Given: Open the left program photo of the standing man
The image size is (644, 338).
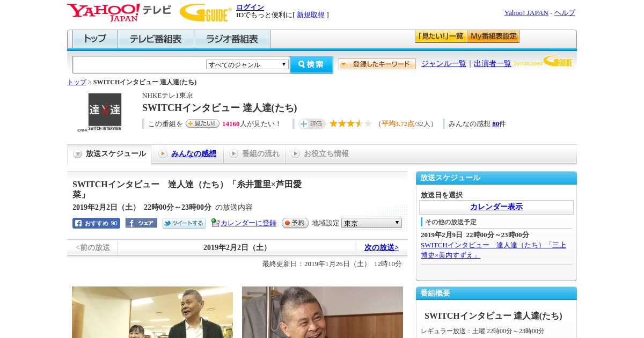Looking at the screenshot, I should (152, 312).
